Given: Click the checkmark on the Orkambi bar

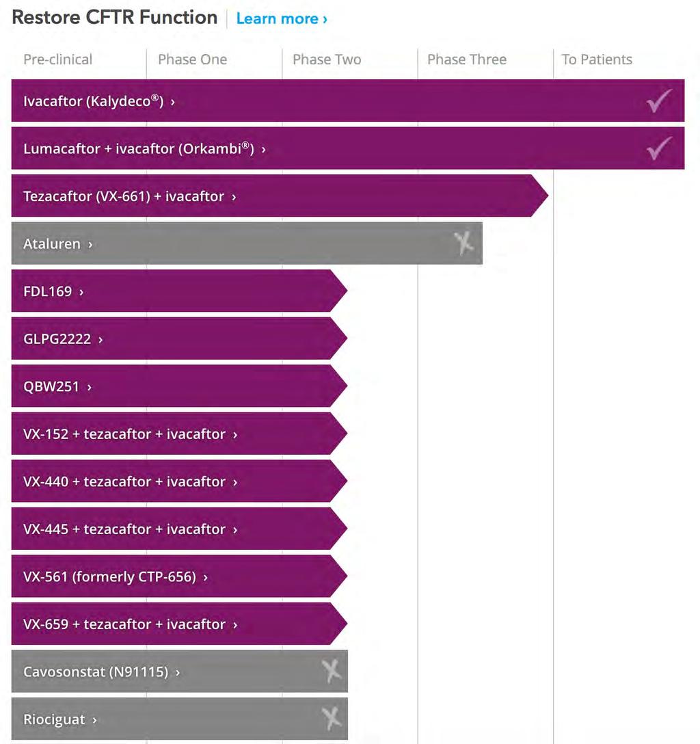Looking at the screenshot, I should (x=659, y=148).
